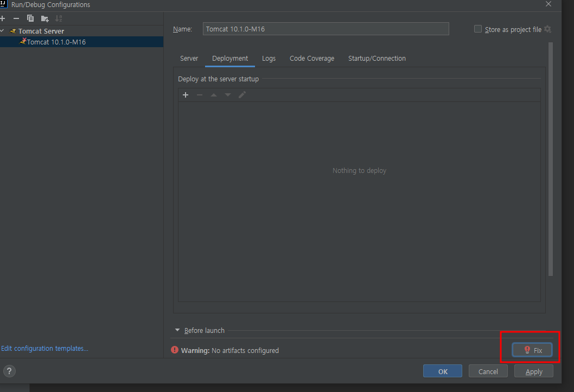
Task: Remove the deployment item with minus icon
Action: point(200,95)
